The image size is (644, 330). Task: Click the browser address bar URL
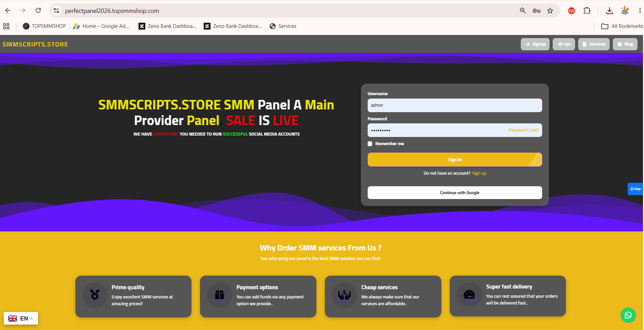pyautogui.click(x=112, y=11)
